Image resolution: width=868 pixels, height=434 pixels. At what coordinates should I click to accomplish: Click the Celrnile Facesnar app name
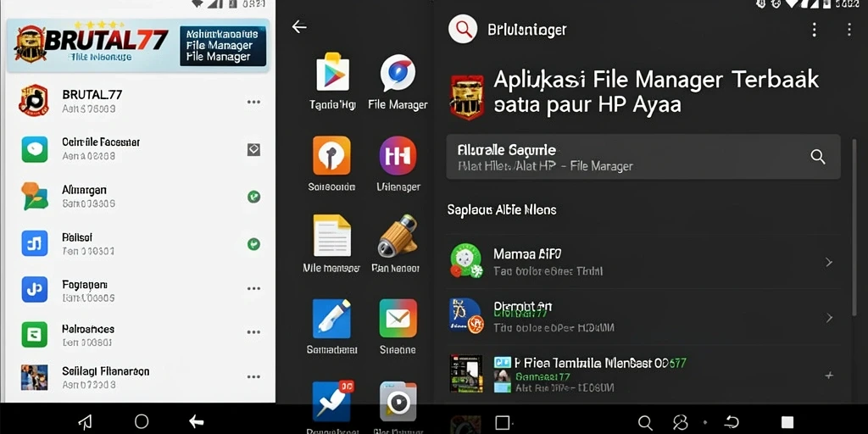tap(101, 142)
